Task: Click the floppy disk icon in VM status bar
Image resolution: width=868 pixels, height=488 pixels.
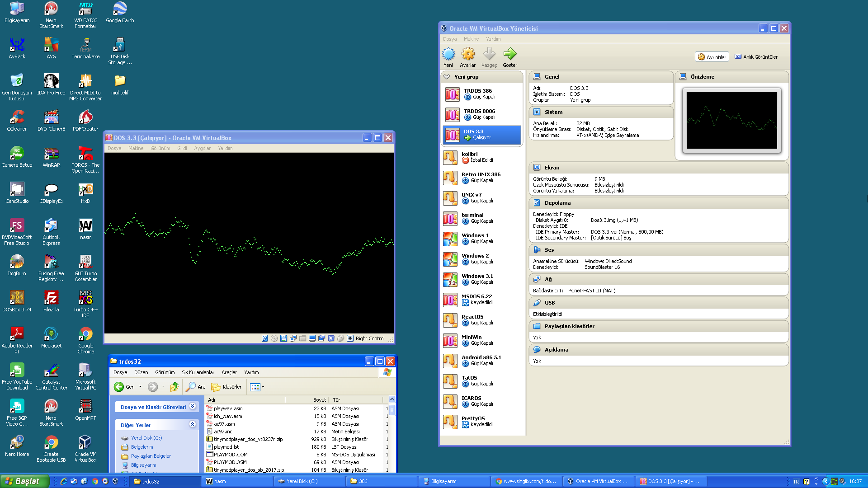Action: click(283, 338)
